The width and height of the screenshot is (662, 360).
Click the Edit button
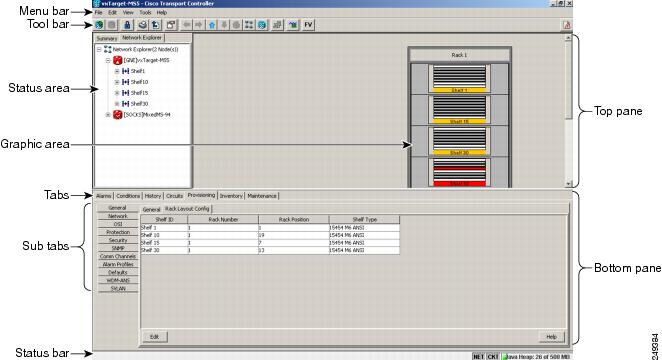[155, 337]
